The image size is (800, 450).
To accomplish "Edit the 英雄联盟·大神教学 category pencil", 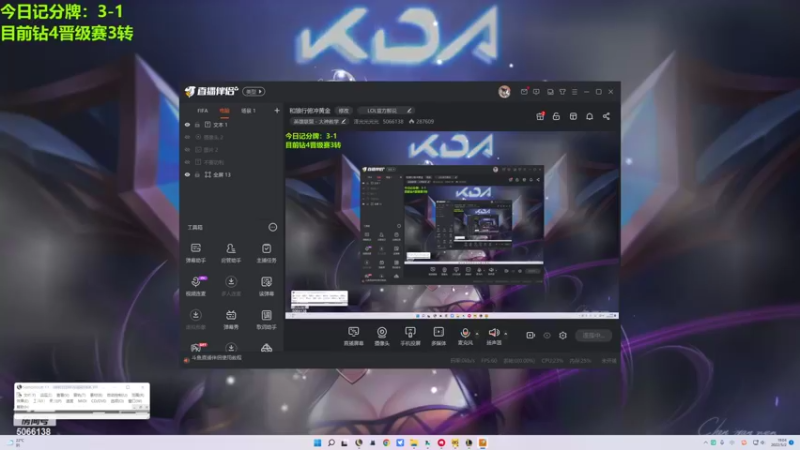I will (344, 121).
